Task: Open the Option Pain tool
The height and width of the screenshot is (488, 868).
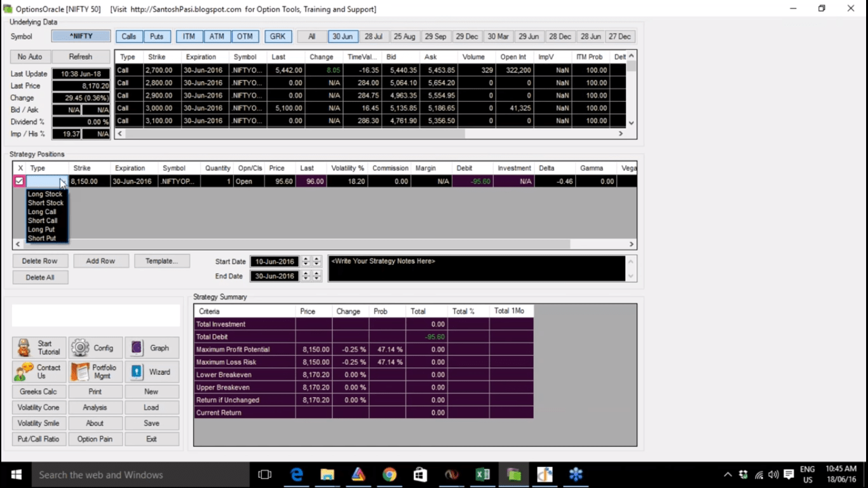Action: (95, 439)
